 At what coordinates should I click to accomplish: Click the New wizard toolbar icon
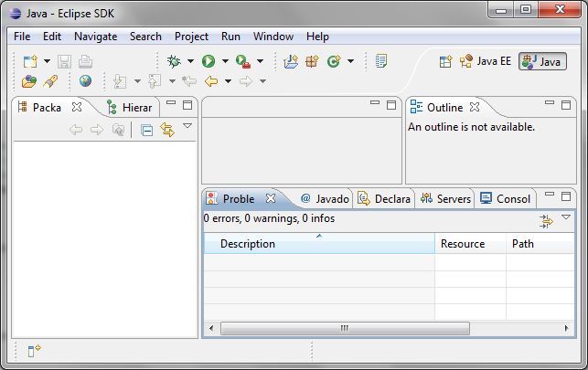pos(30,61)
